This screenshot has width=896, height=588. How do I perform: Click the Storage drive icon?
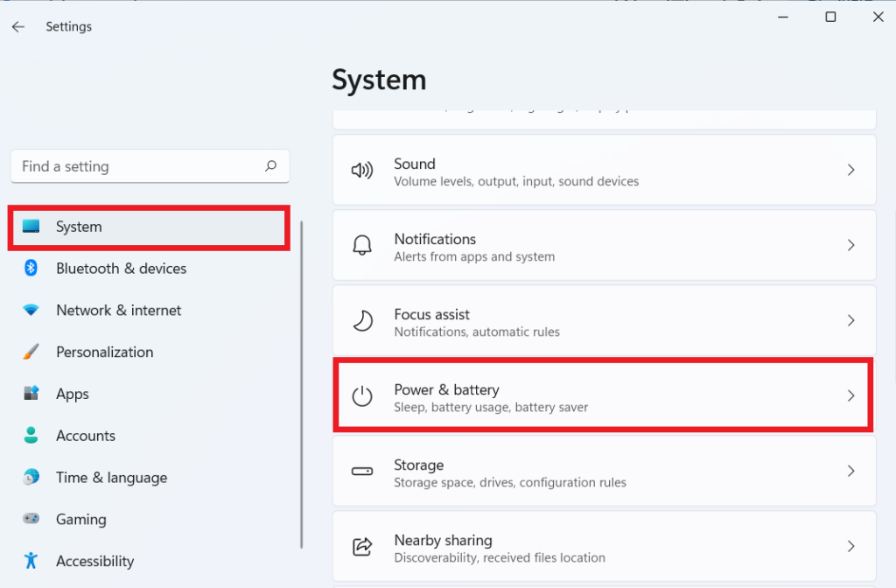[x=363, y=472]
